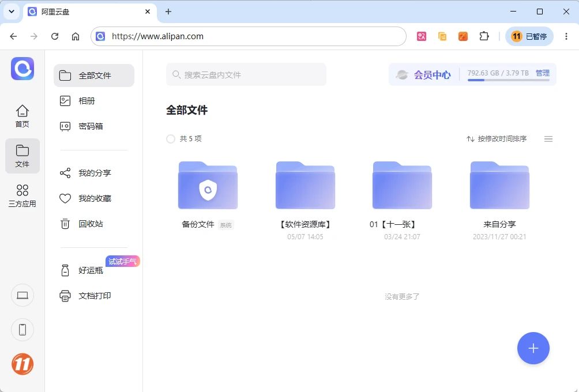Click the browser back arrow
Image resolution: width=579 pixels, height=392 pixels.
13,36
